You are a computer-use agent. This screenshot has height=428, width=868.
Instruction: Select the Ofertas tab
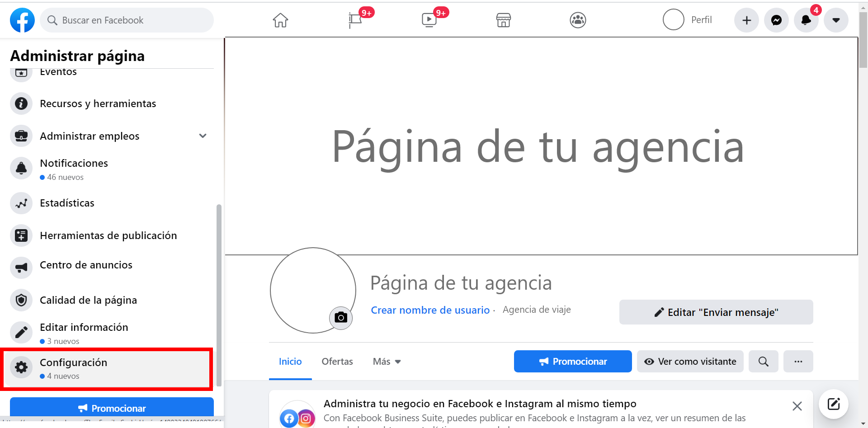pyautogui.click(x=337, y=362)
